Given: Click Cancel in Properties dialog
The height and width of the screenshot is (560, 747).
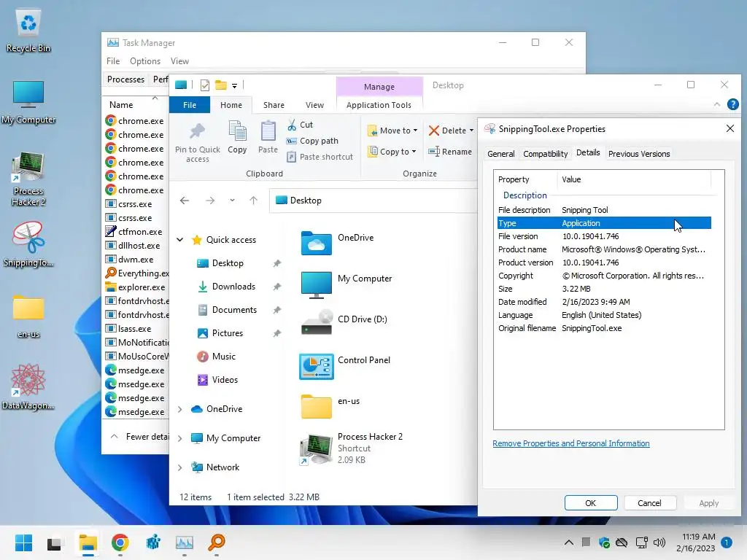Looking at the screenshot, I should [649, 503].
